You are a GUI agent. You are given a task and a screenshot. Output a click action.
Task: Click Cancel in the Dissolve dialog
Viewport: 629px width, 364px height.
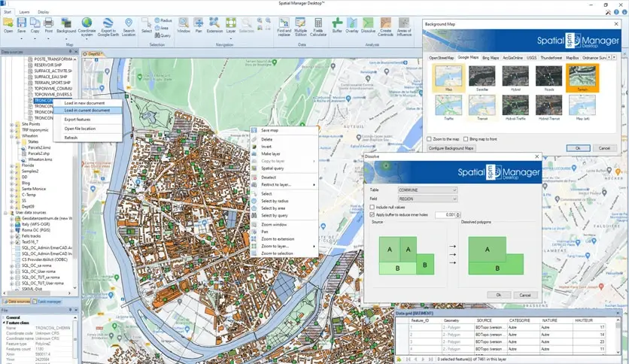525,295
